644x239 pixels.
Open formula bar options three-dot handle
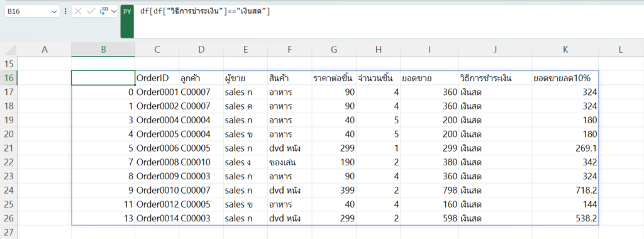(65, 11)
